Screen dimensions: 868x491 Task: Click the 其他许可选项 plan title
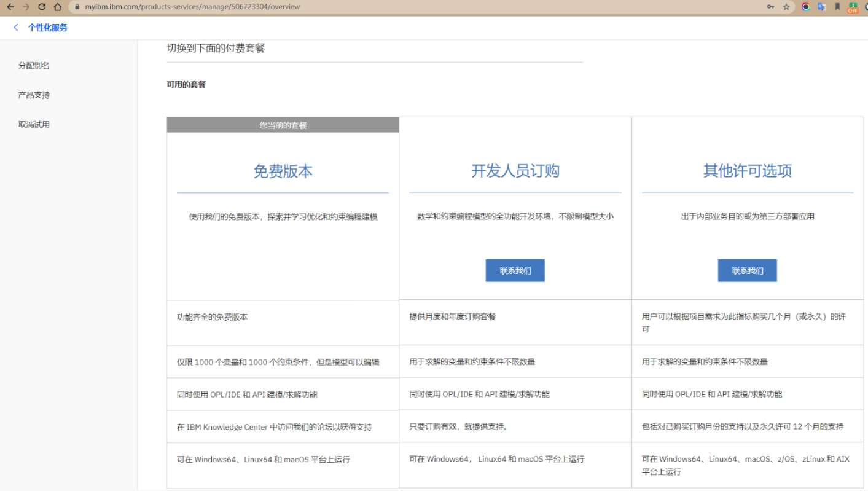[748, 171]
